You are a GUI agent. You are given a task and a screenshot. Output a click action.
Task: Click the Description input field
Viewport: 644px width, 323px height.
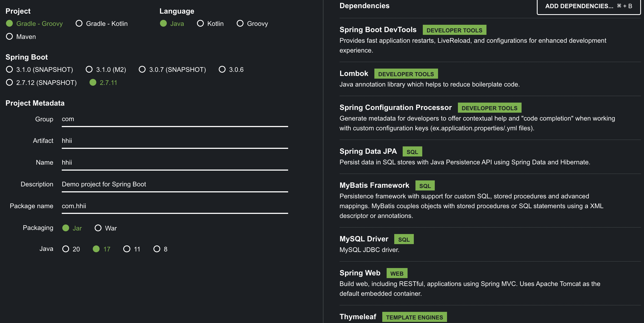pos(175,184)
